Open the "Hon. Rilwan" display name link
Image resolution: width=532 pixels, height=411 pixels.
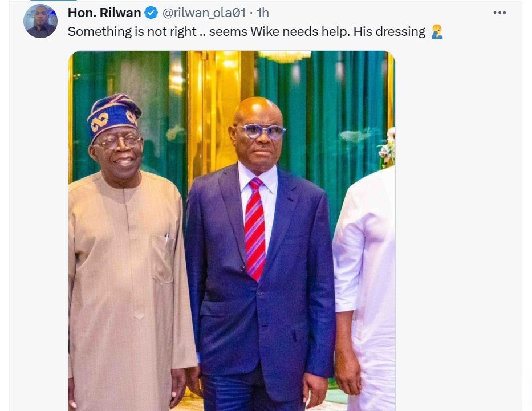click(x=104, y=13)
